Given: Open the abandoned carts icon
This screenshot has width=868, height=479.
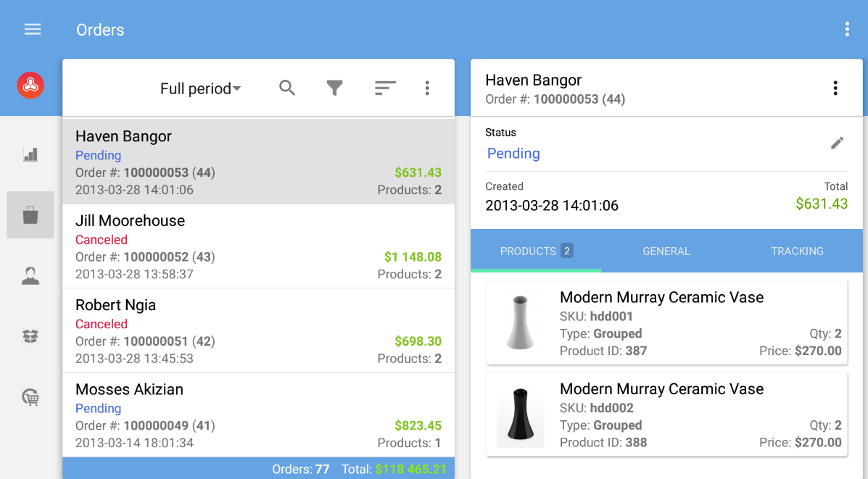Looking at the screenshot, I should (30, 397).
